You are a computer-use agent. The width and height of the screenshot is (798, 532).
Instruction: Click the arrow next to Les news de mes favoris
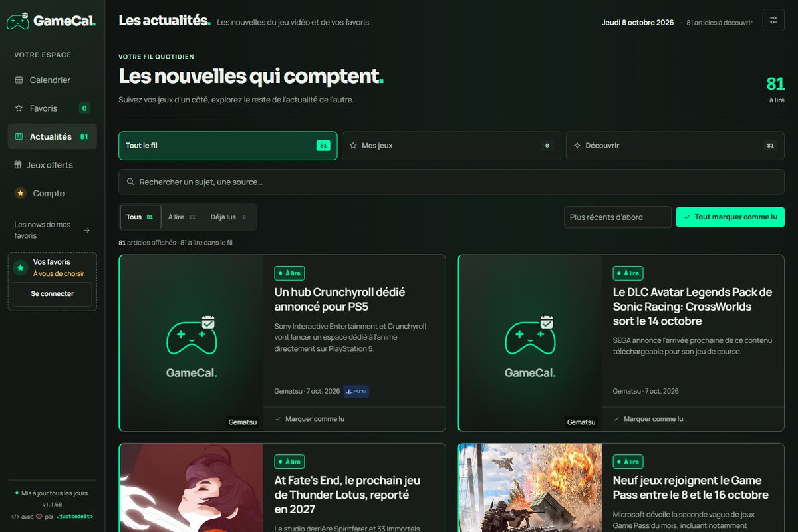pyautogui.click(x=86, y=230)
